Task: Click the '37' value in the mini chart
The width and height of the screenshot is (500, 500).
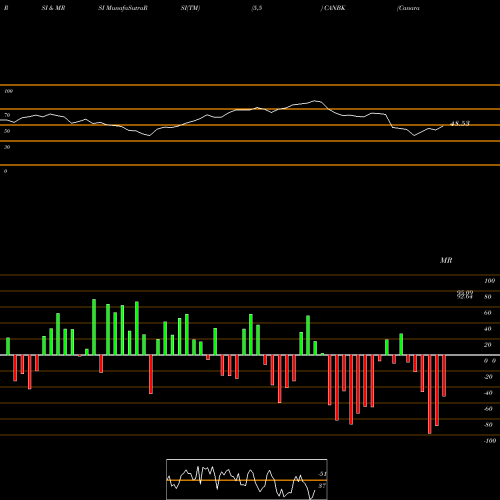Action: coord(322,486)
